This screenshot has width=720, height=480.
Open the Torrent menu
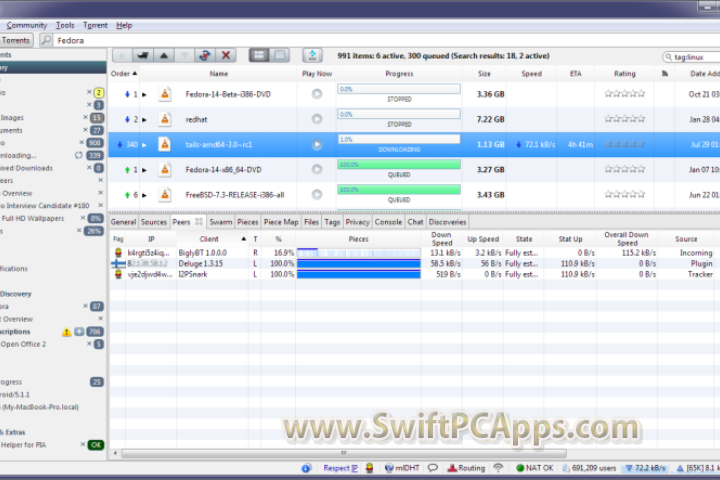pyautogui.click(x=95, y=25)
